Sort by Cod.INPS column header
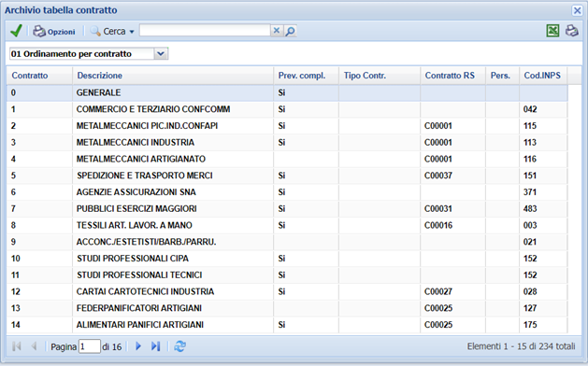The width and height of the screenshot is (588, 366). click(x=543, y=76)
